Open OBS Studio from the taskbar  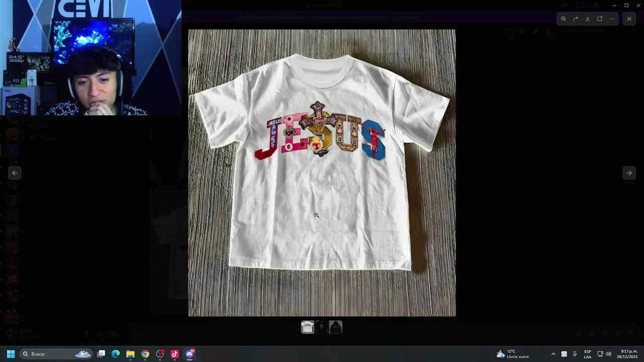[160, 354]
